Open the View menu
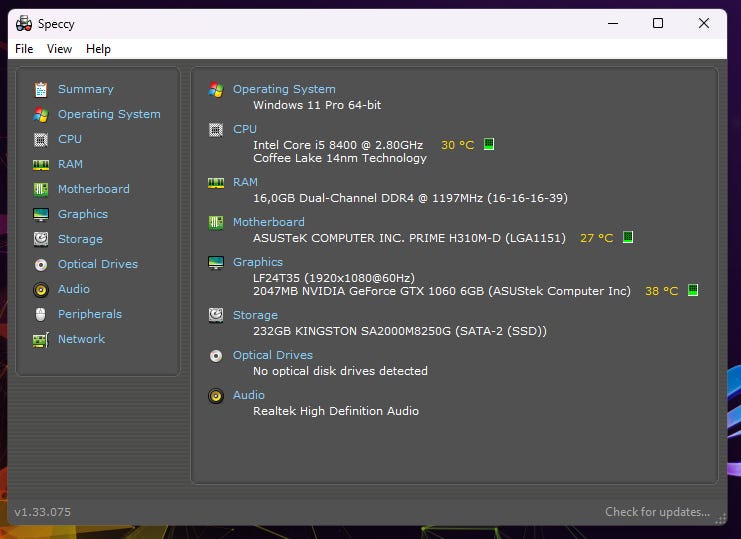 [x=59, y=49]
